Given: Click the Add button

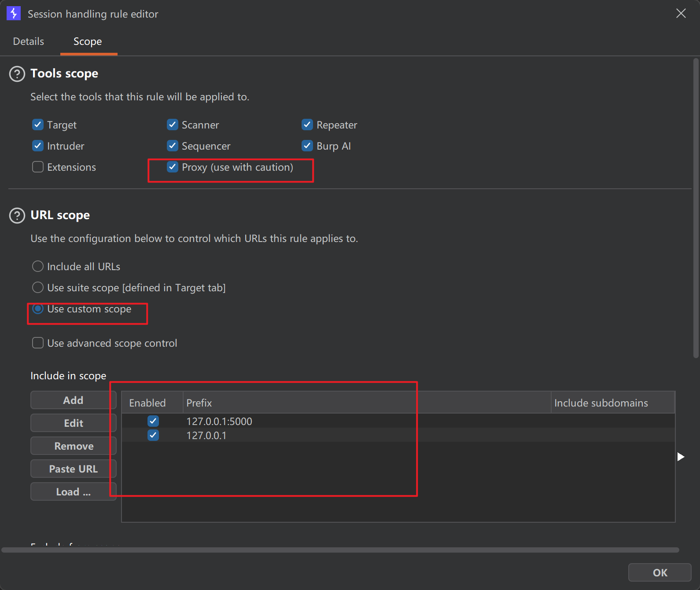Looking at the screenshot, I should pos(74,400).
